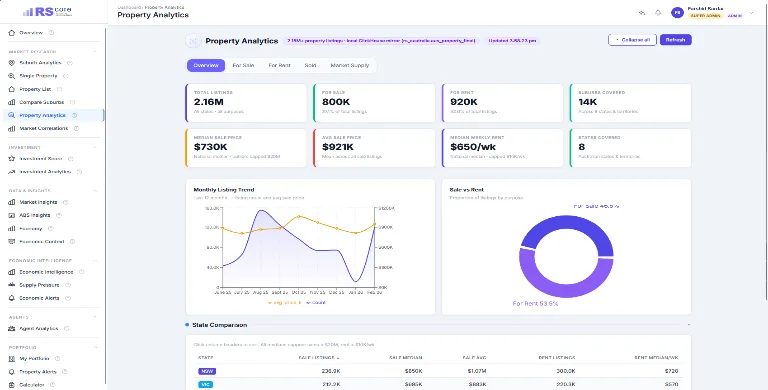Click the Suburbs Covered 14K card
The height and width of the screenshot is (390, 768).
pyautogui.click(x=630, y=103)
